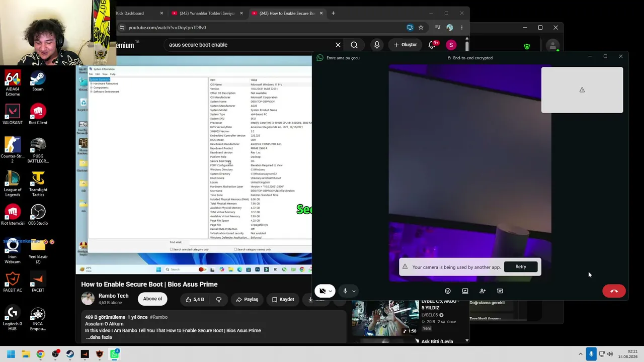Click the taskbar microphone-in-use indicator
Viewport: 644px width, 362px height.
pyautogui.click(x=591, y=354)
